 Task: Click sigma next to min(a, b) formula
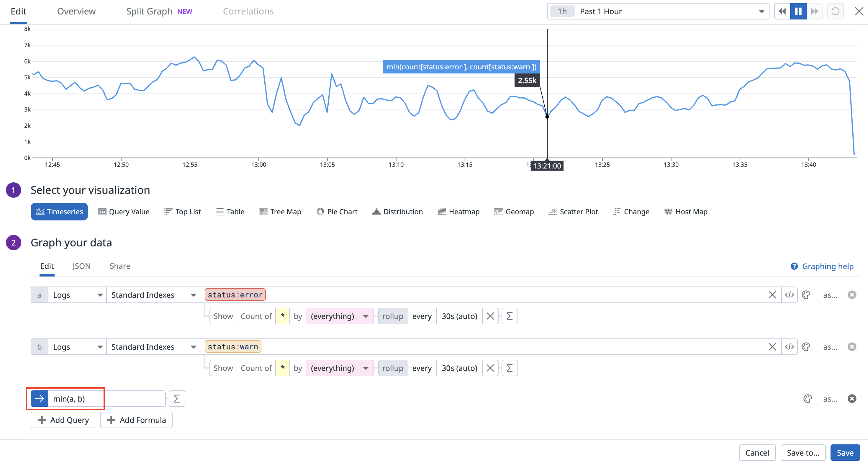pos(176,399)
